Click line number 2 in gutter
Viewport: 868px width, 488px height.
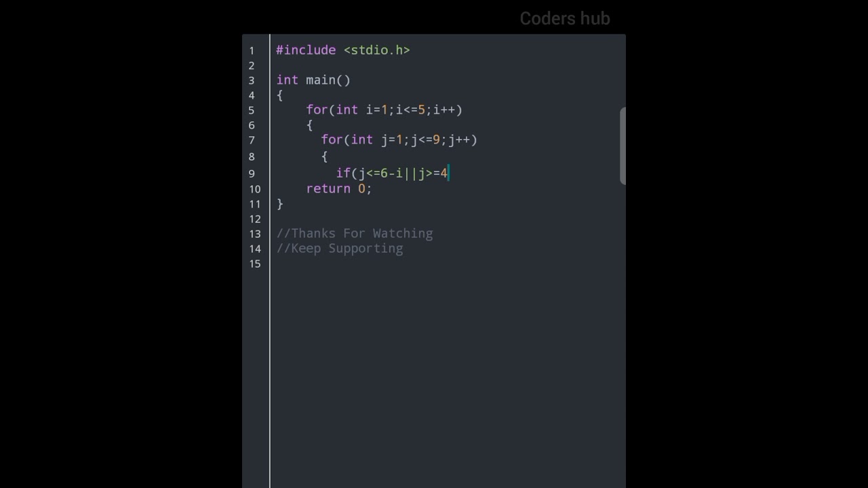[252, 66]
